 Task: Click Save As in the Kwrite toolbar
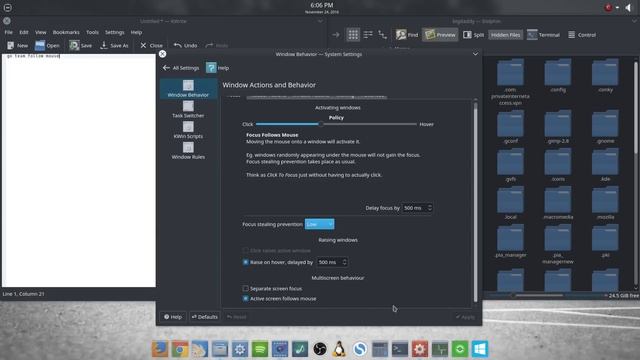tap(114, 45)
